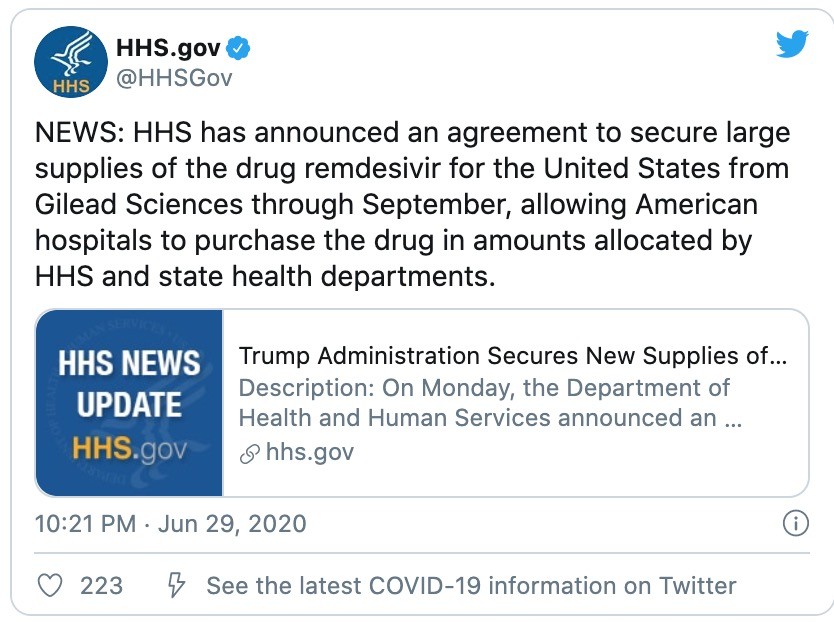This screenshot has height=622, width=834.
Task: Click the yellow HHS.gov card logo text
Action: [129, 449]
